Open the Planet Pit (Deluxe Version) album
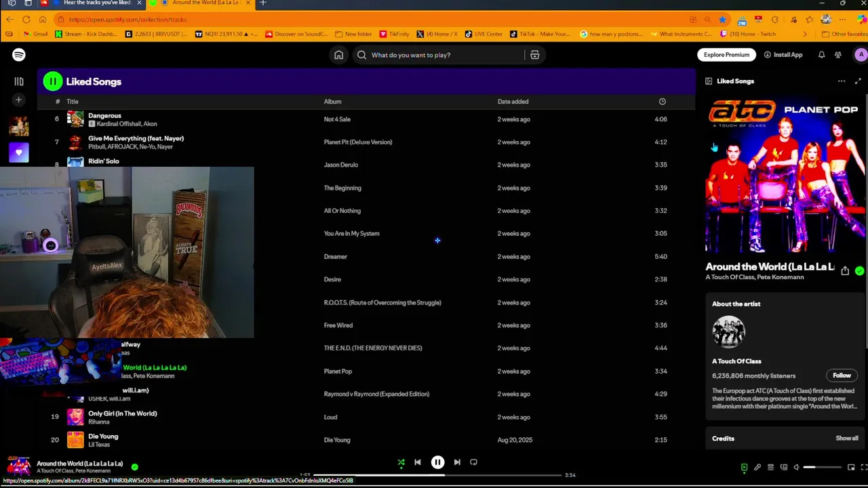 358,142
